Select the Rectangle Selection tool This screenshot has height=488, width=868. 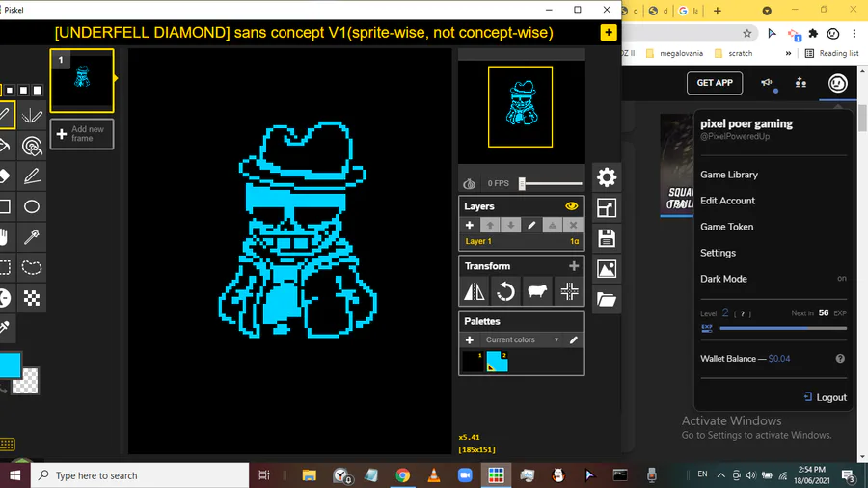pos(5,267)
